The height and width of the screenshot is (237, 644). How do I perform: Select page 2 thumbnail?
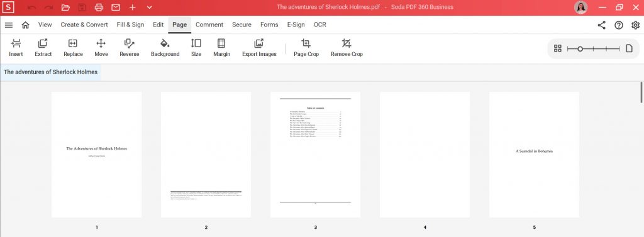206,155
